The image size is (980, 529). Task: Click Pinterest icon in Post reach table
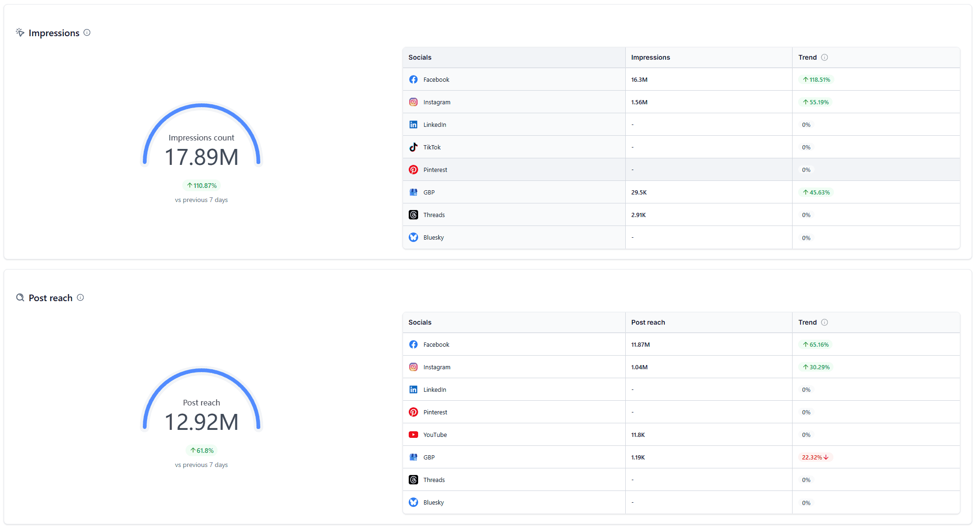coord(413,412)
